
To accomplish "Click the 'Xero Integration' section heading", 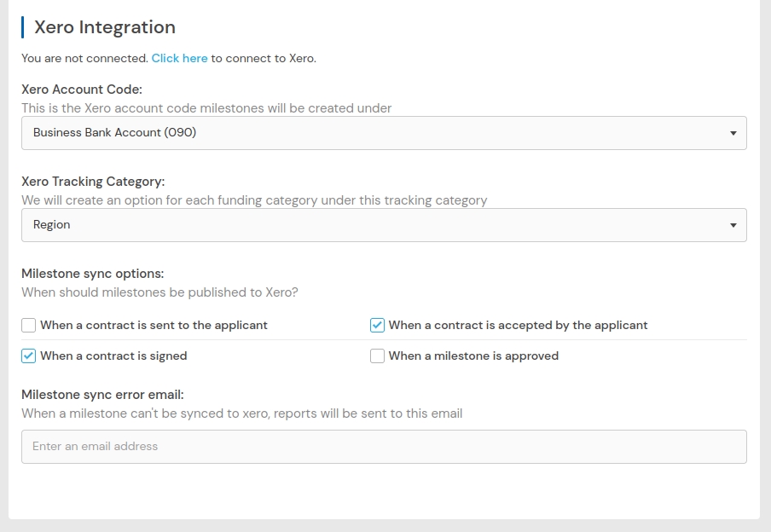I will pyautogui.click(x=105, y=27).
